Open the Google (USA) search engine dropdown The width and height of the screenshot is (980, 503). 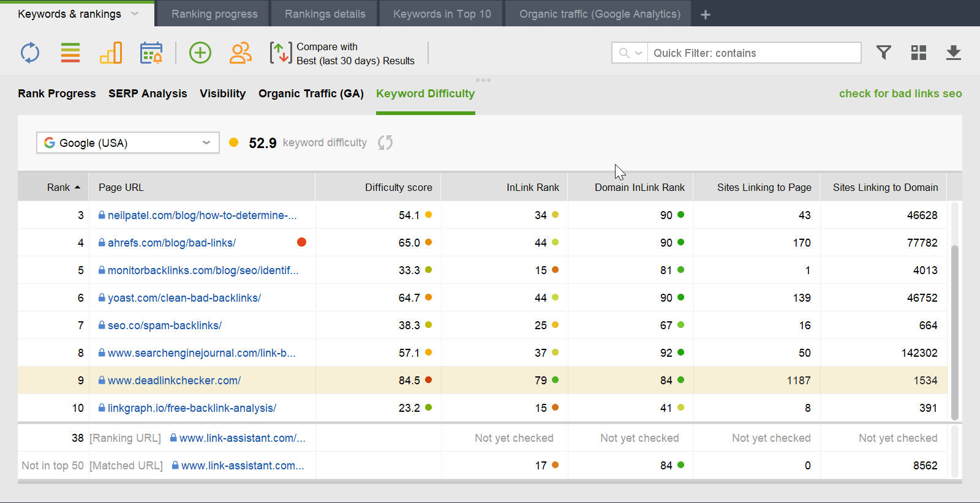[128, 143]
